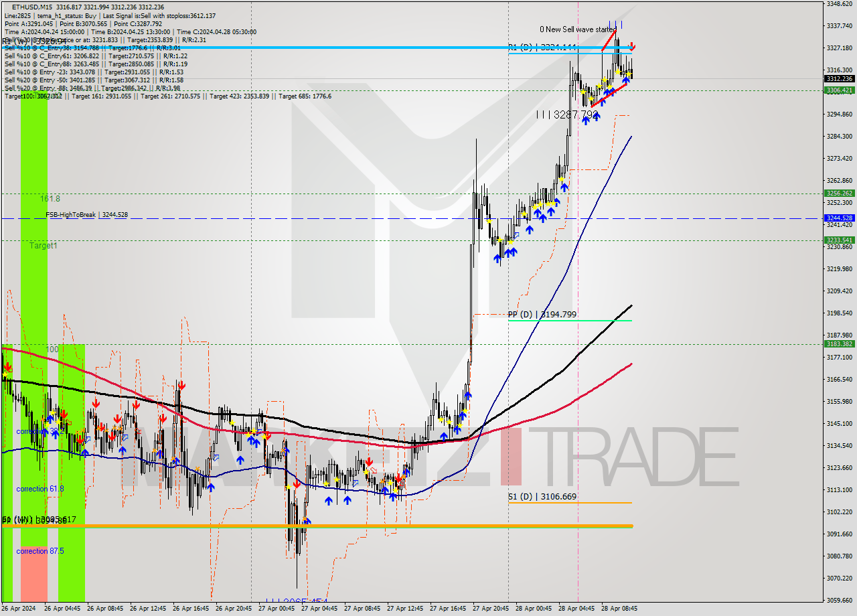Image resolution: width=857 pixels, height=616 pixels.
Task: Click the green price tag 3306.421
Action: click(839, 90)
